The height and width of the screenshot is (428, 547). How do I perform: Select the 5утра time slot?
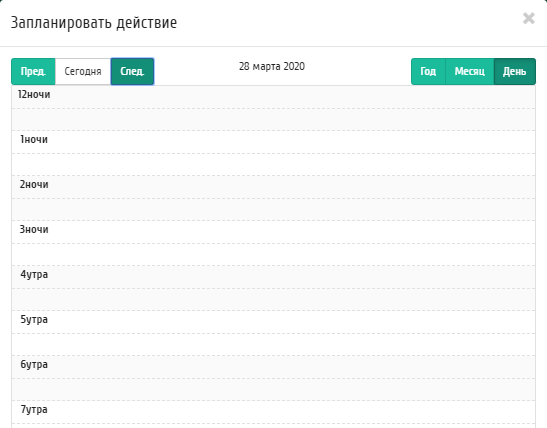[x=274, y=322]
